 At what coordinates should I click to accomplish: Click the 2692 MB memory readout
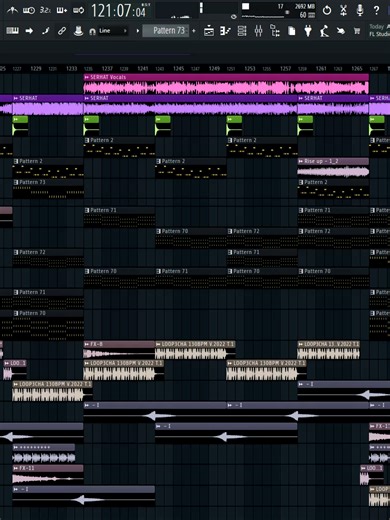(305, 6)
